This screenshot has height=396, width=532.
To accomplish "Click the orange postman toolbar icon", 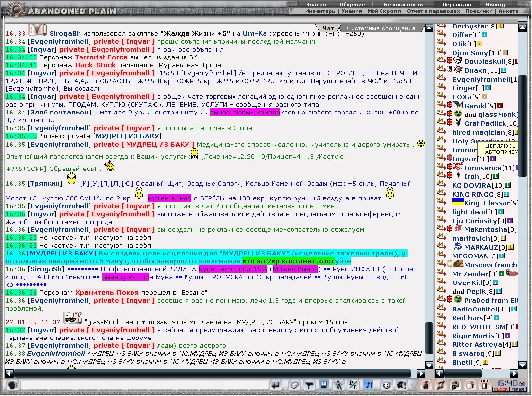I will (x=455, y=385).
